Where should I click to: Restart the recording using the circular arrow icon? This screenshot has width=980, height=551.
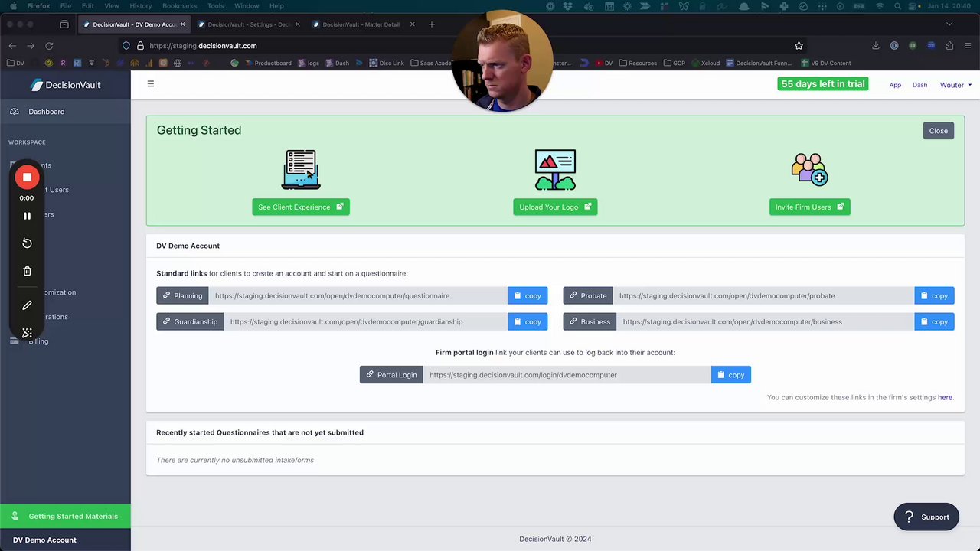coord(27,243)
